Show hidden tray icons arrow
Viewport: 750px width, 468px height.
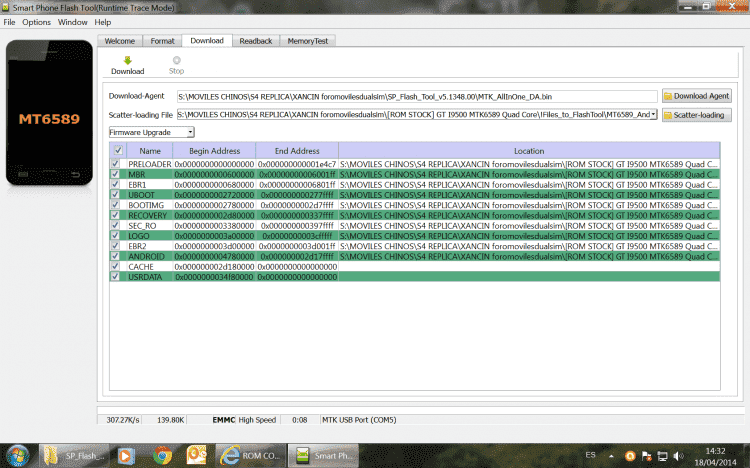click(x=611, y=456)
